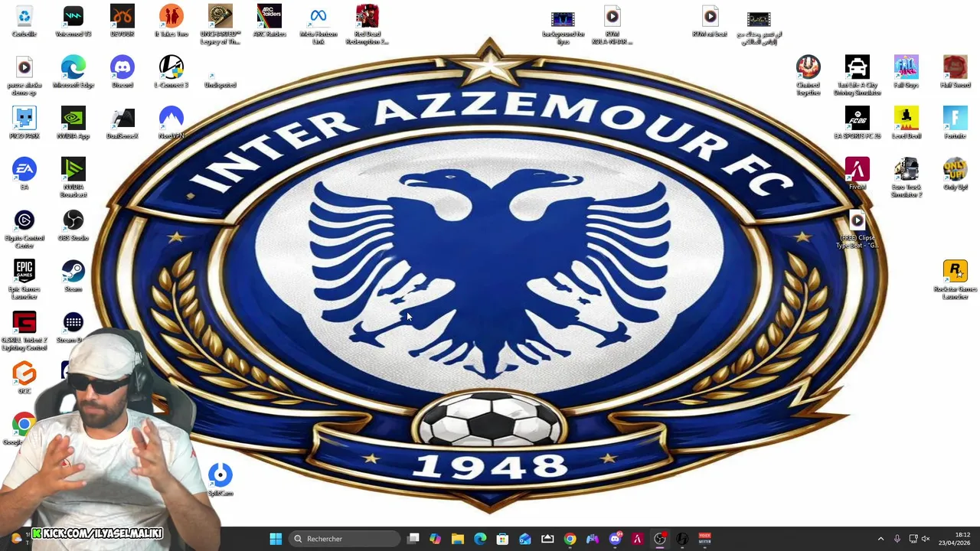Select the Level Devil game shortcut
980x551 pixels.
point(906,124)
